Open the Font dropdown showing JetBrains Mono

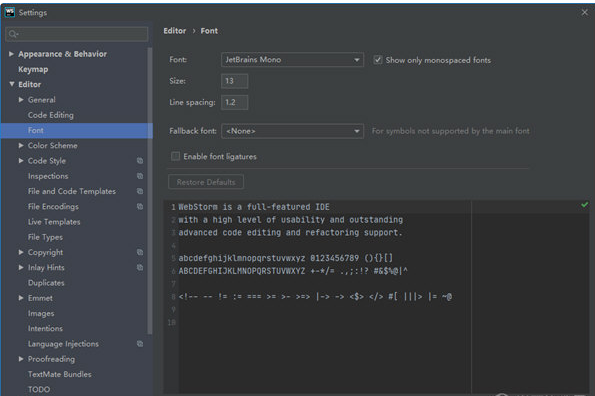click(x=292, y=60)
